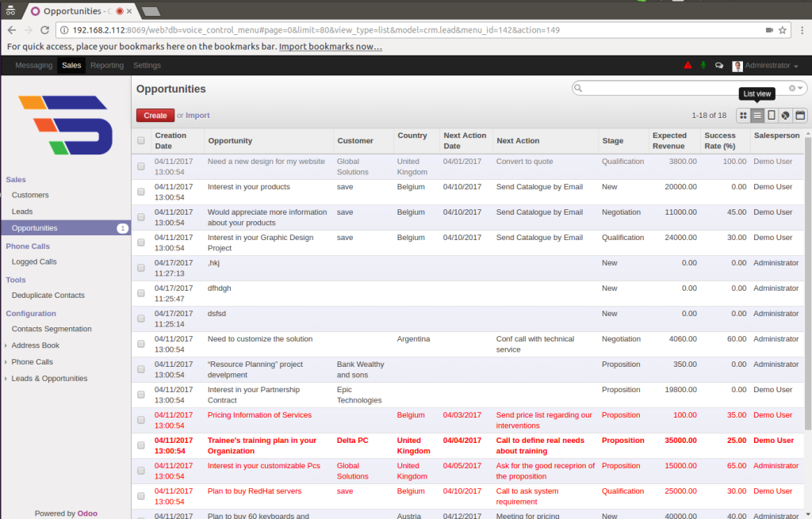The image size is (812, 519).
Task: Click the green microphone voice control icon
Action: (703, 66)
